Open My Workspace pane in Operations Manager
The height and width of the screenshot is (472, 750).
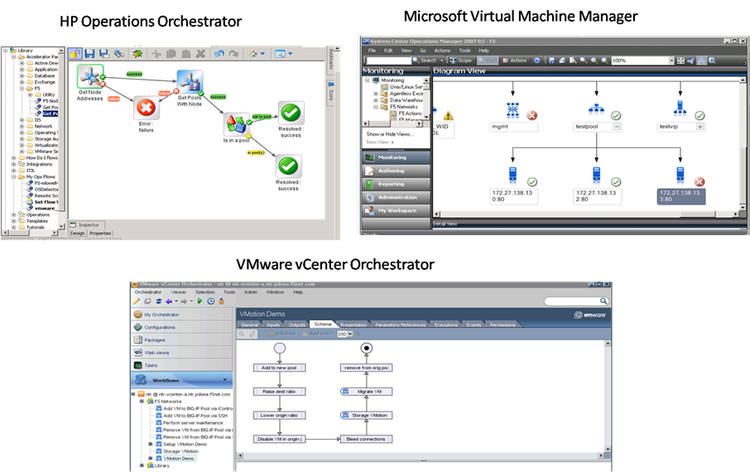pyautogui.click(x=397, y=210)
